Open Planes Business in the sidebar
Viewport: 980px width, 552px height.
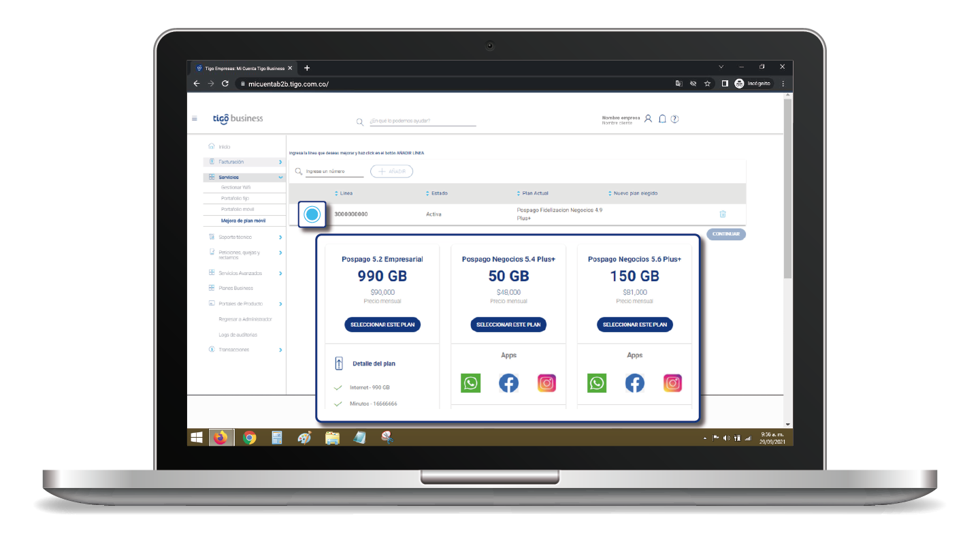tap(231, 288)
